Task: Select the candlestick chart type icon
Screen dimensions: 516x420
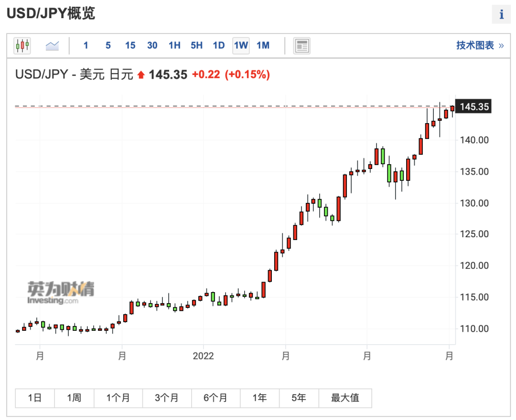Action: tap(22, 45)
